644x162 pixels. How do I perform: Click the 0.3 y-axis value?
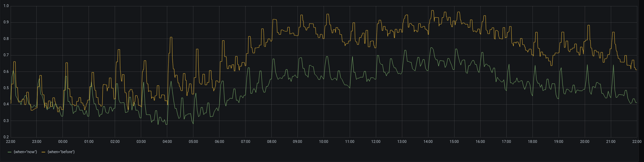[x=6, y=121]
